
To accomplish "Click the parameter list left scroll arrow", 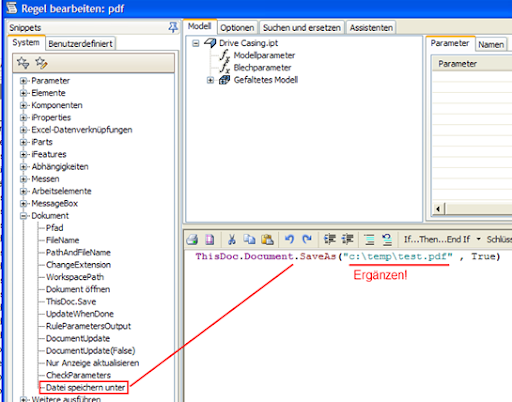I will click(x=438, y=209).
